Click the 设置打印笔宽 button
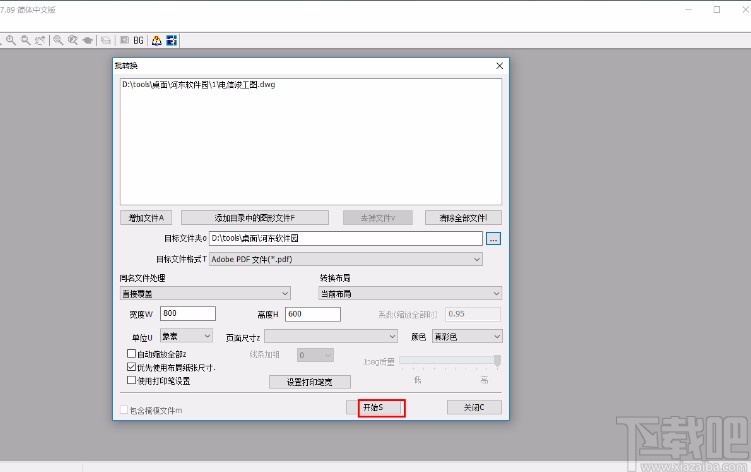 pyautogui.click(x=310, y=382)
